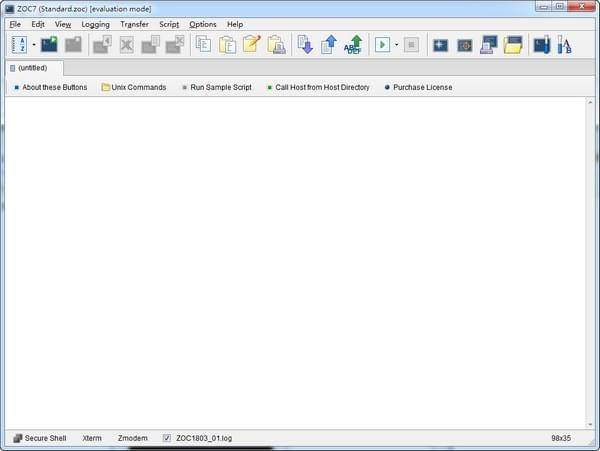Click the Purchase License button

click(x=421, y=88)
